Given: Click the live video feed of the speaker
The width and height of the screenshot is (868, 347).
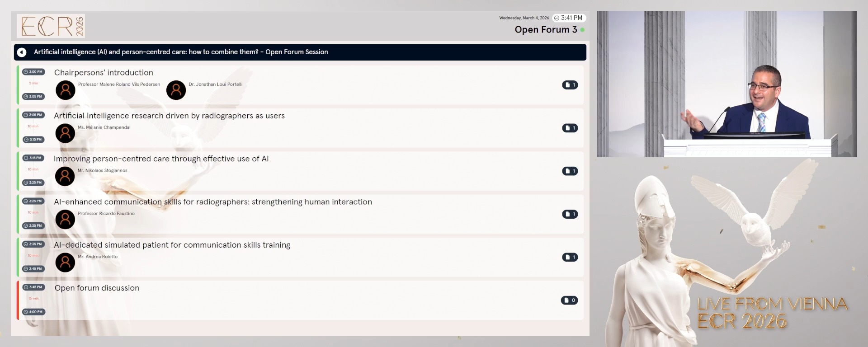Looking at the screenshot, I should tap(726, 84).
